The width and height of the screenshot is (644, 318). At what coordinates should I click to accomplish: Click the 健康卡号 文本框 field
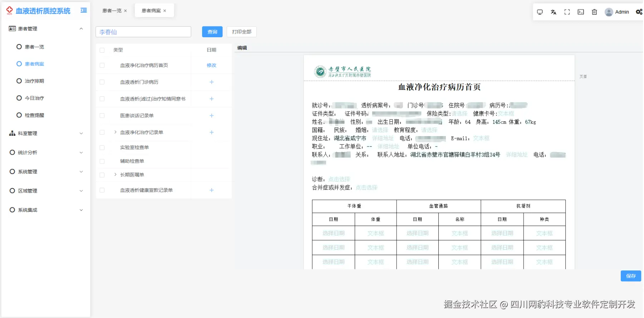coord(506,114)
